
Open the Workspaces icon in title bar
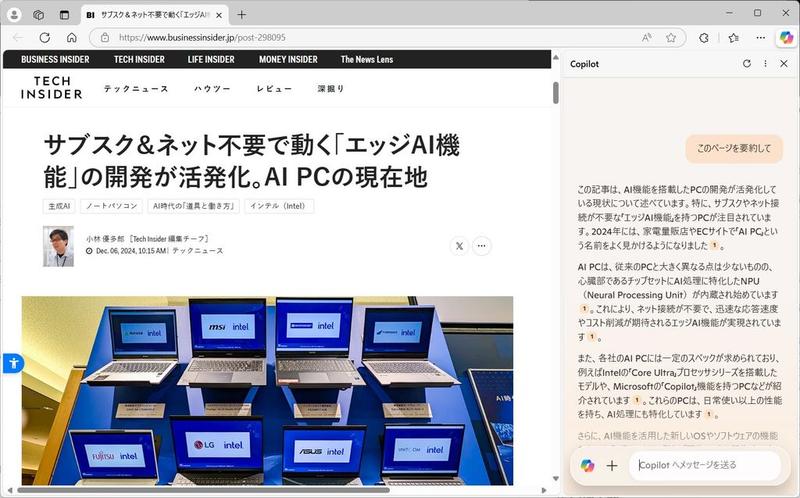pyautogui.click(x=38, y=15)
